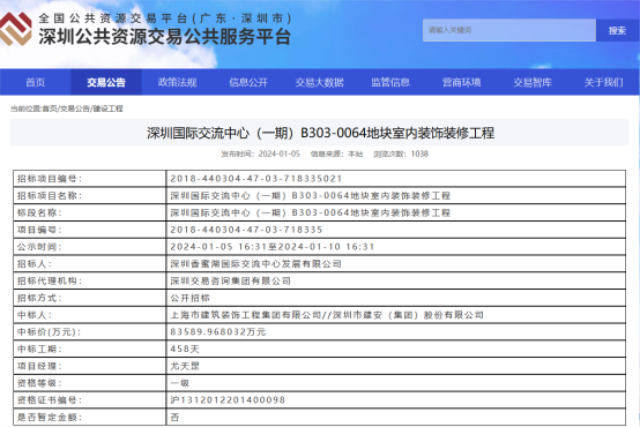640x427 pixels.
Task: Open the 监管信息 navigation tab
Action: click(x=390, y=82)
